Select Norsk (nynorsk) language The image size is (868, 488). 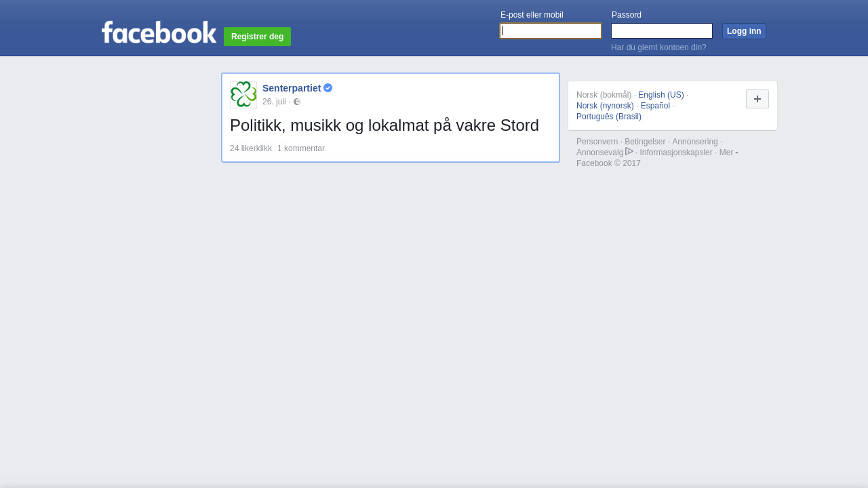point(605,106)
